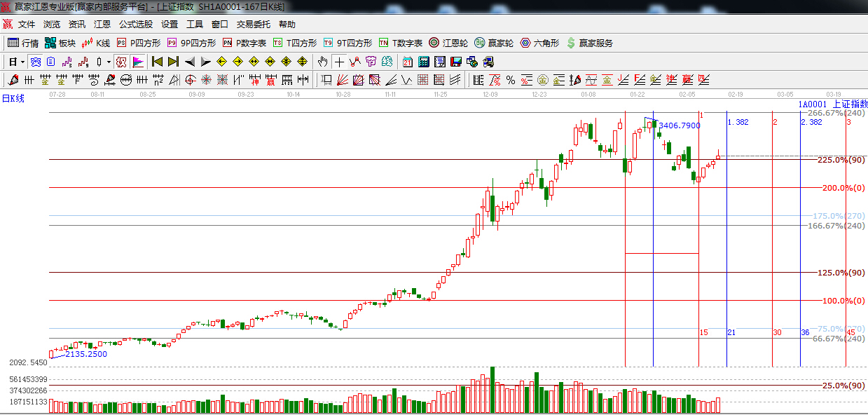This screenshot has height=415, width=868.
Task: Click the calculator icon in toolbar
Action: coord(424,62)
